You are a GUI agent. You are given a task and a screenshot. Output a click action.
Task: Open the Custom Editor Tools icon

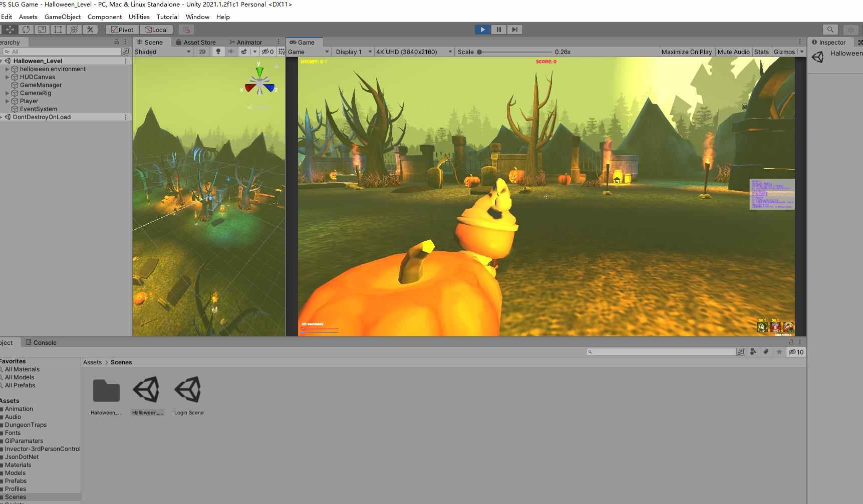click(x=90, y=29)
